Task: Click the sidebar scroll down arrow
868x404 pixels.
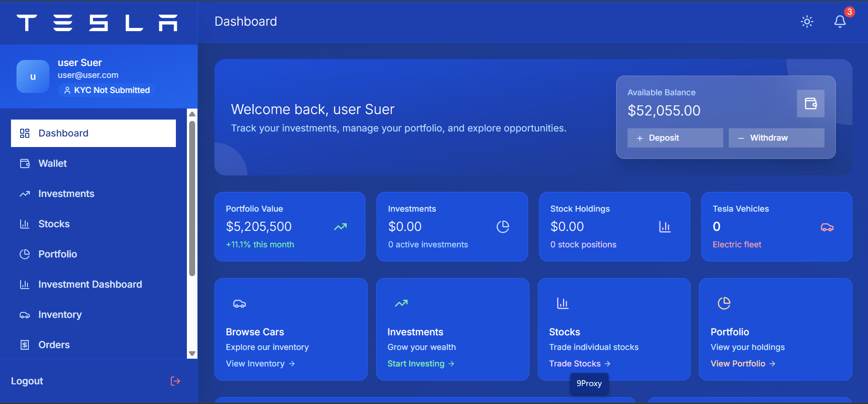Action: [x=192, y=354]
